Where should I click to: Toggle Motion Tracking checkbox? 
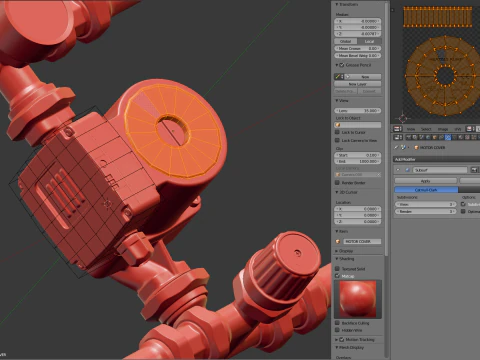point(342,339)
